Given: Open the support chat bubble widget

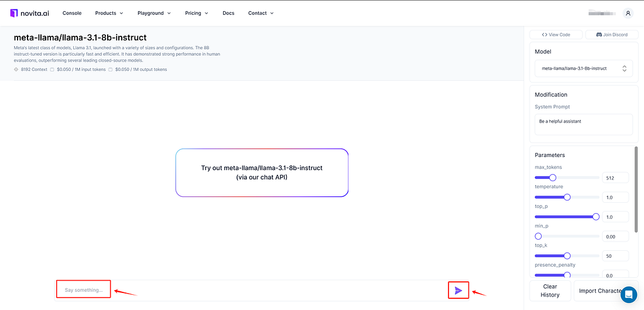Looking at the screenshot, I should pos(628,294).
